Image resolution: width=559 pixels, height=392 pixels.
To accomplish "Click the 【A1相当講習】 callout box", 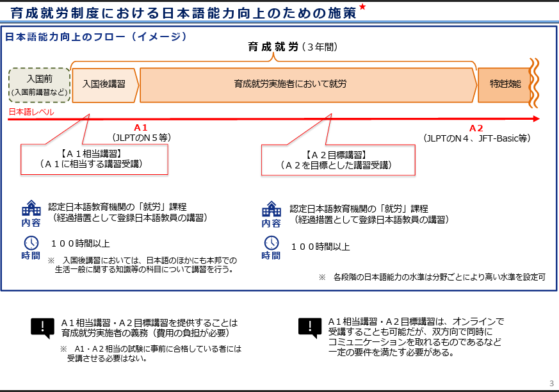I will coord(94,159).
